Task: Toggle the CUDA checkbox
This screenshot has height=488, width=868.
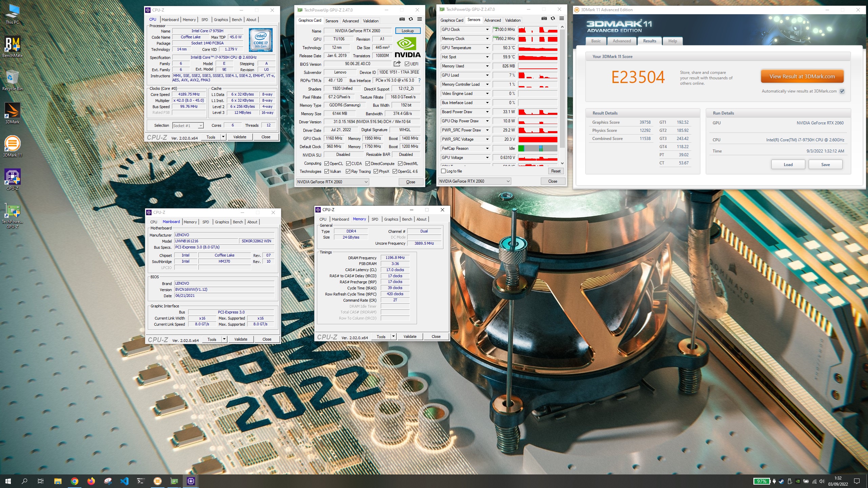Action: 348,163
